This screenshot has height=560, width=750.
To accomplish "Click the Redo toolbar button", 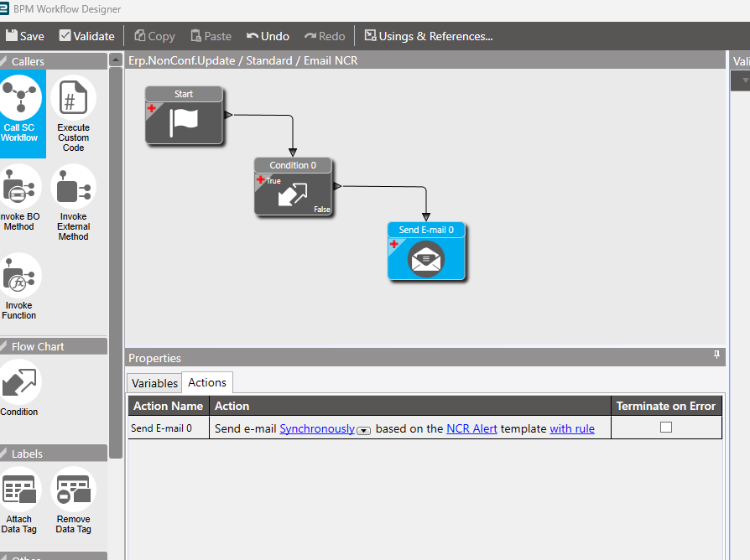I will point(325,36).
